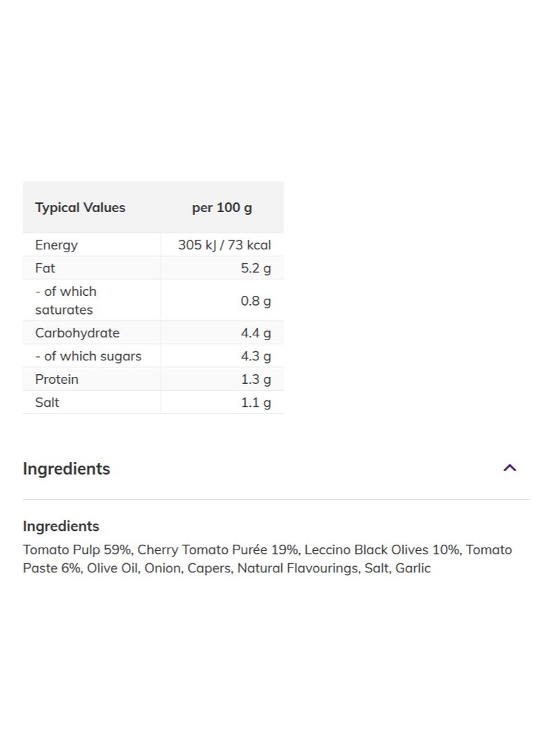Image resolution: width=554 pixels, height=756 pixels.
Task: Click the of which sugars label
Action: click(x=89, y=356)
